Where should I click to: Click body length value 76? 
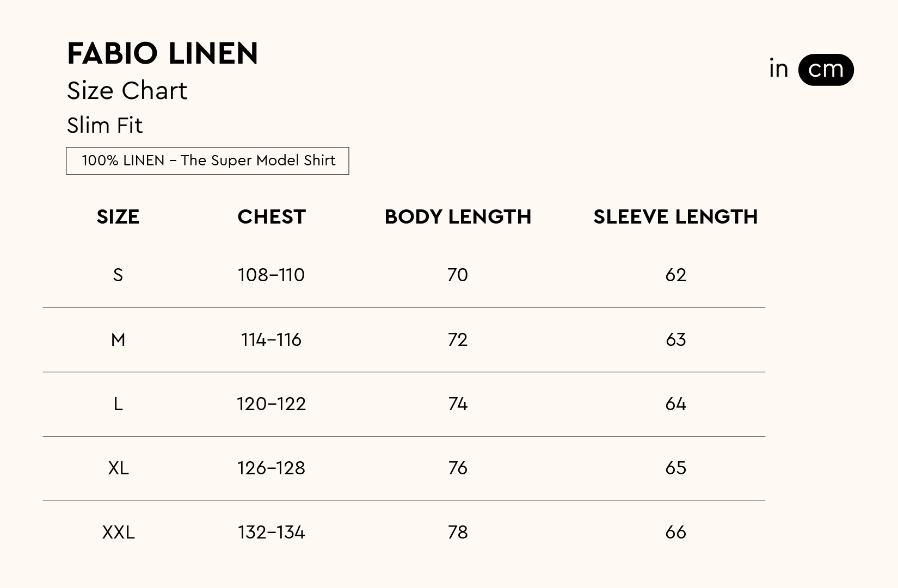point(458,468)
